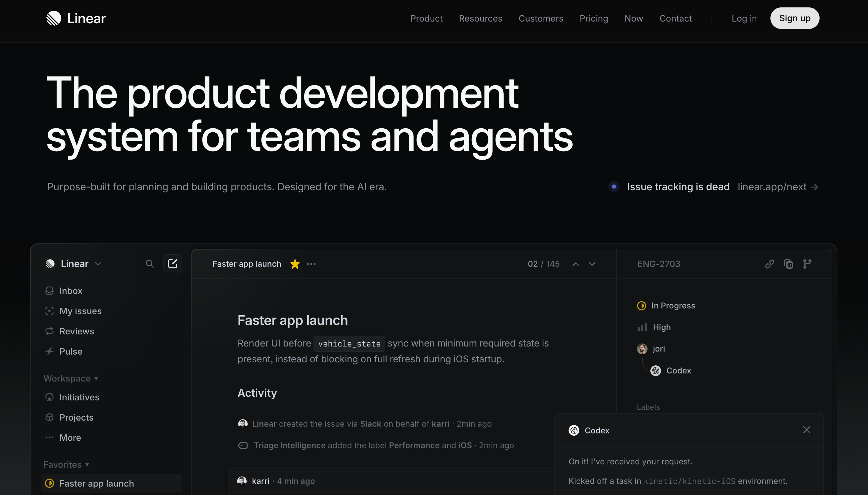This screenshot has width=868, height=495.
Task: Click the Reviews loop icon
Action: (x=49, y=331)
